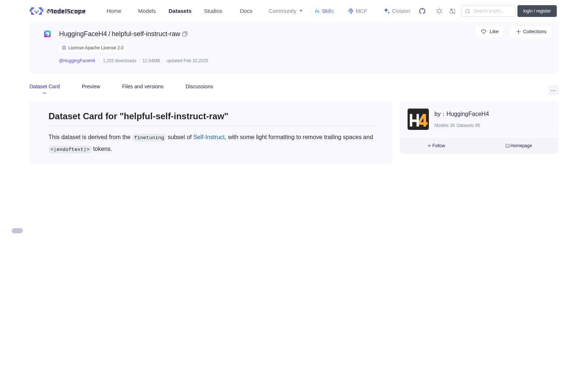Image resolution: width=588 pixels, height=368 pixels.
Task: Click the MCP diamond icon
Action: point(351,11)
